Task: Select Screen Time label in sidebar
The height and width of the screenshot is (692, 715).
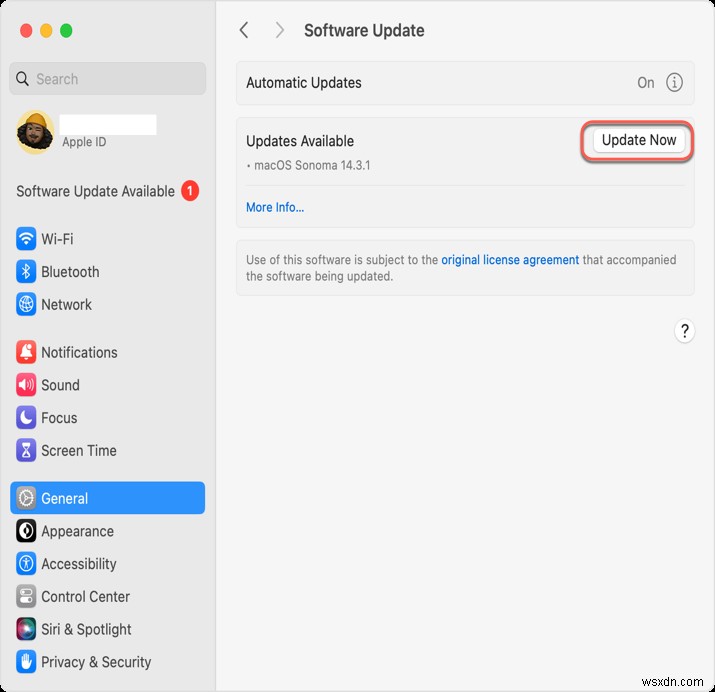Action: click(79, 451)
